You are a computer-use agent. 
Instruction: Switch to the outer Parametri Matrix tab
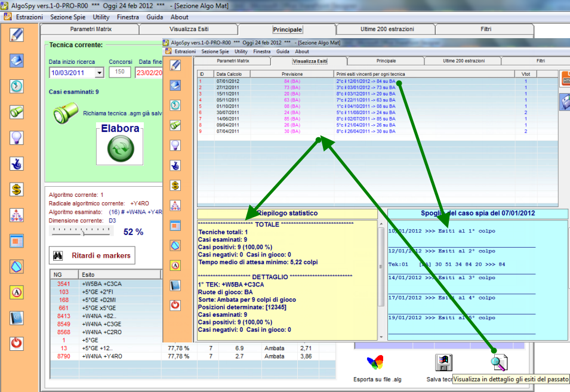tap(91, 29)
